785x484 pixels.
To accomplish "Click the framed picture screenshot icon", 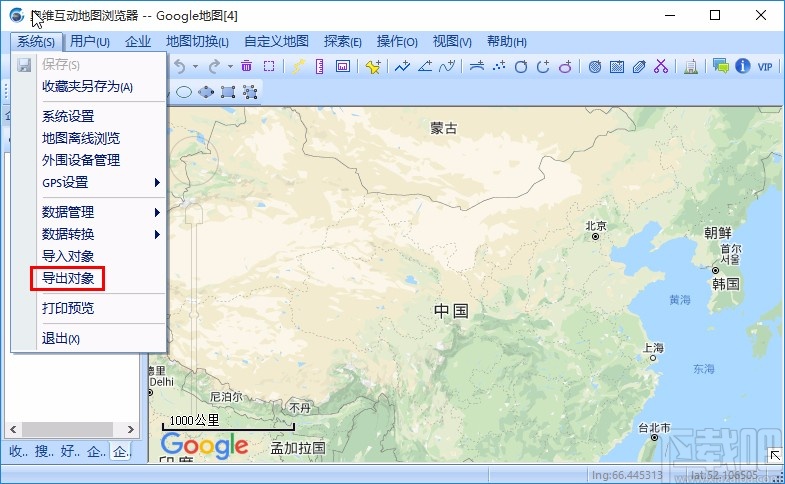I will tap(343, 66).
